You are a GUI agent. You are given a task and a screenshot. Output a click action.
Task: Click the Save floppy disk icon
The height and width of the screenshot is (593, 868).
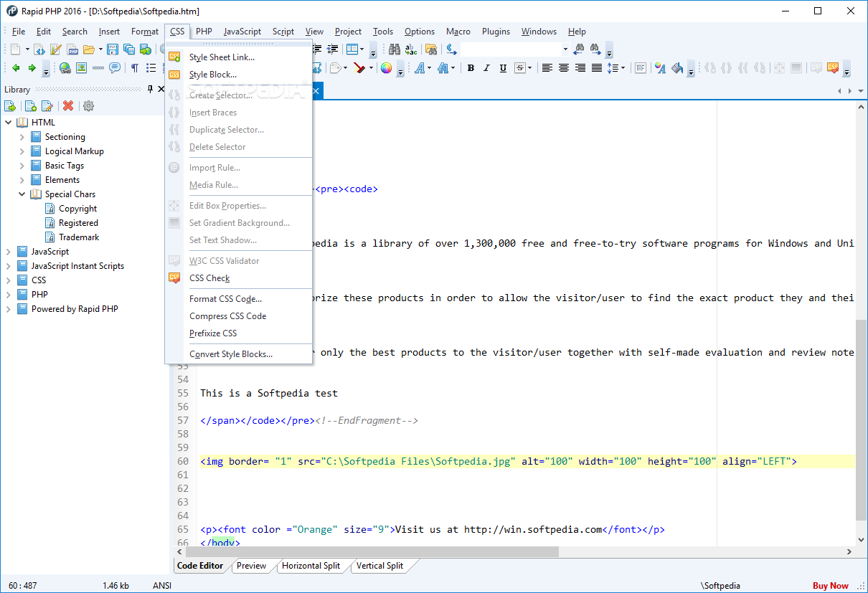pos(113,49)
